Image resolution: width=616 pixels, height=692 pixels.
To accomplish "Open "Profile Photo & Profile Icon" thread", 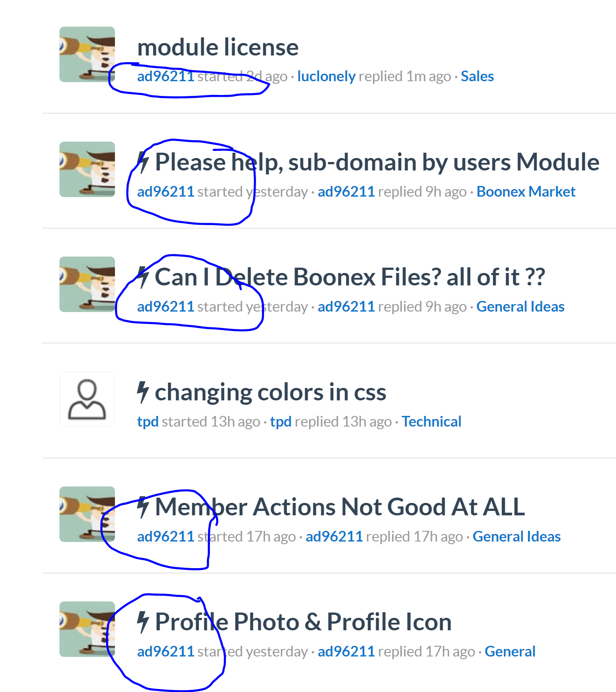I will [303, 622].
